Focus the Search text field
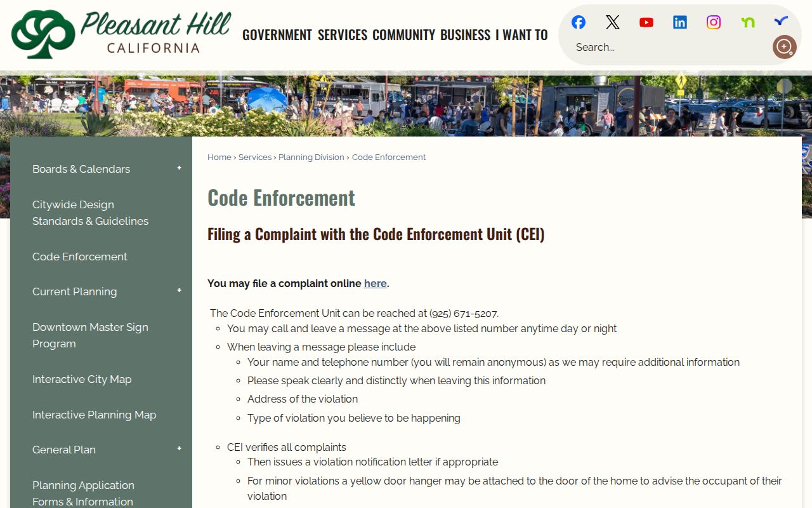Viewport: 812px width, 508px height. coord(669,47)
